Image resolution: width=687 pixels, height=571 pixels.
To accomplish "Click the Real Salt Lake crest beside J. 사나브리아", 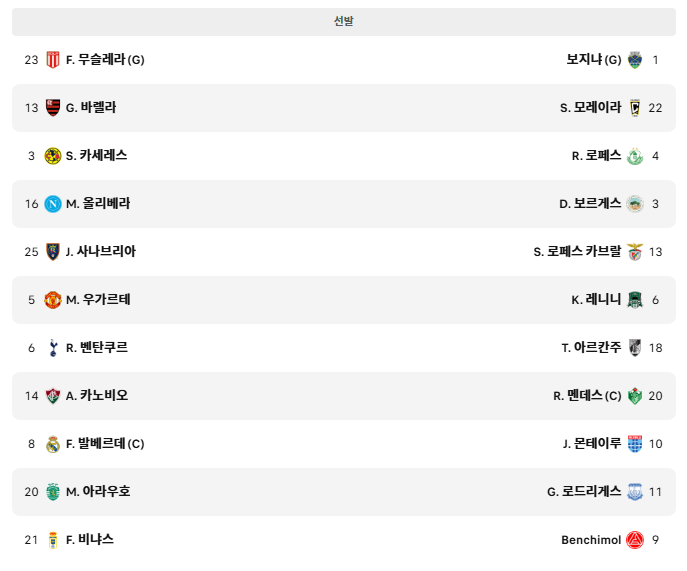I will (53, 252).
